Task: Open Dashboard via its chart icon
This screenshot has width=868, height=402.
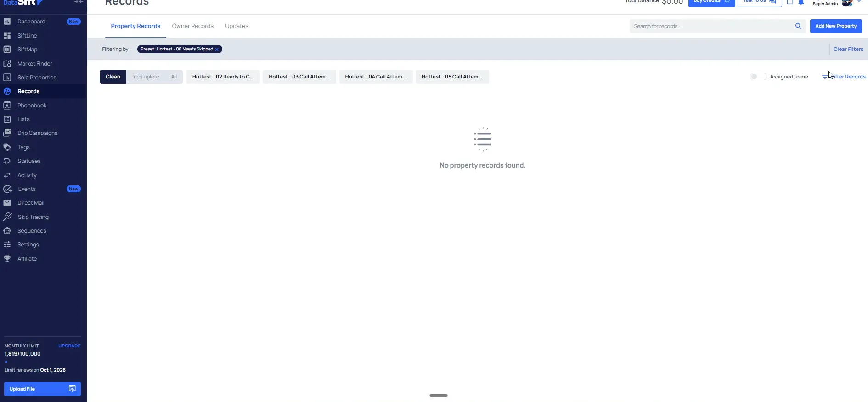Action: pyautogui.click(x=7, y=22)
